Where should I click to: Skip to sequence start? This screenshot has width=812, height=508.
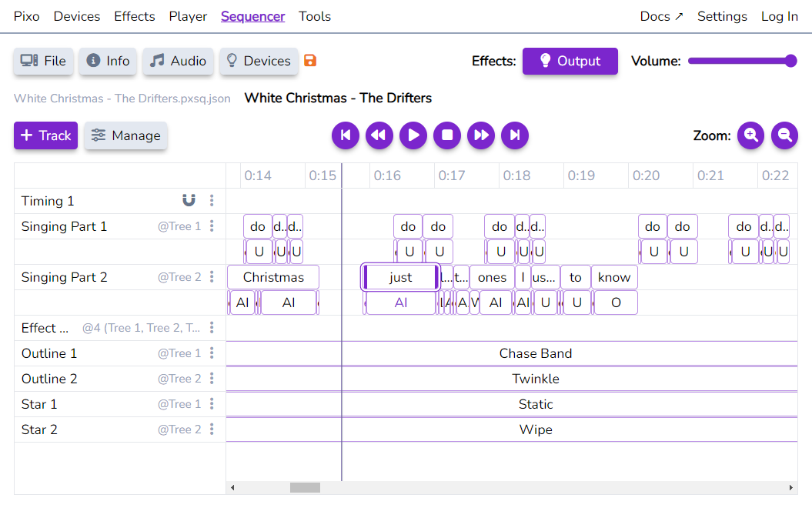pyautogui.click(x=346, y=135)
